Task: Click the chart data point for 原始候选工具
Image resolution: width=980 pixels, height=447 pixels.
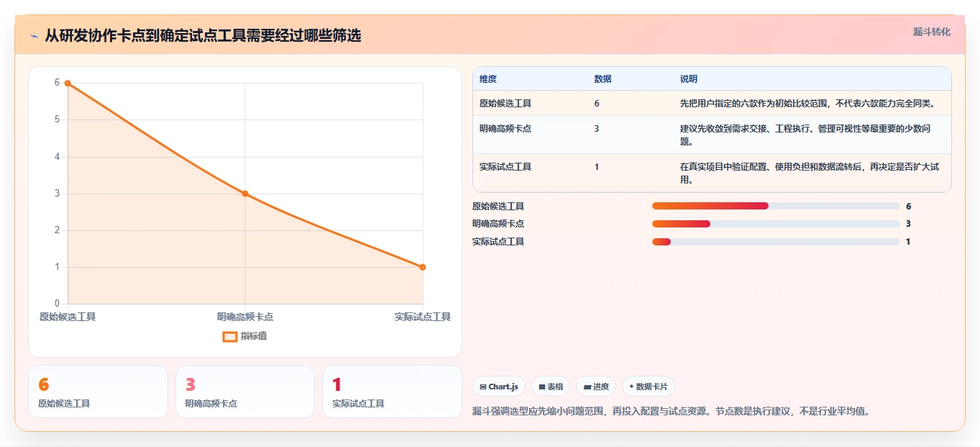Action: pos(68,83)
